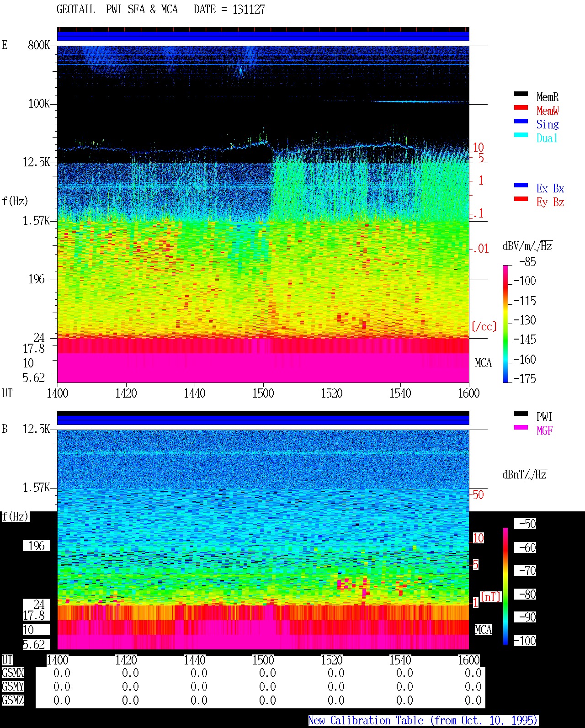Click the red MemW legend swatch

[x=521, y=108]
